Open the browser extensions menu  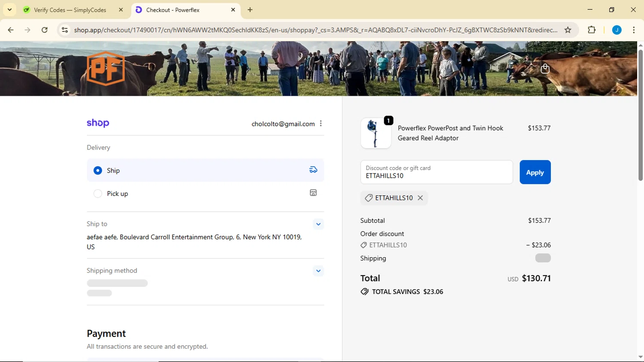pos(592,30)
